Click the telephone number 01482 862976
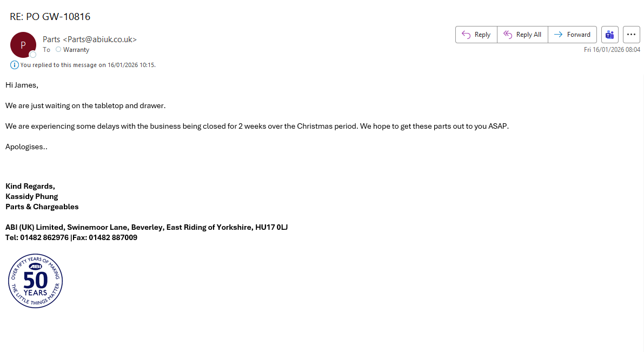This screenshot has height=352, width=644. [44, 237]
